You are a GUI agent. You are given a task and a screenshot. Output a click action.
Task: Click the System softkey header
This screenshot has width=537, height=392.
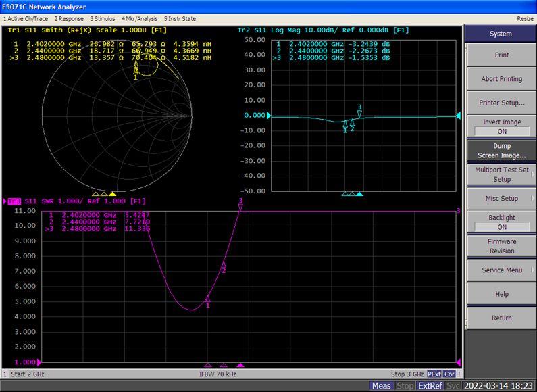pyautogui.click(x=501, y=34)
